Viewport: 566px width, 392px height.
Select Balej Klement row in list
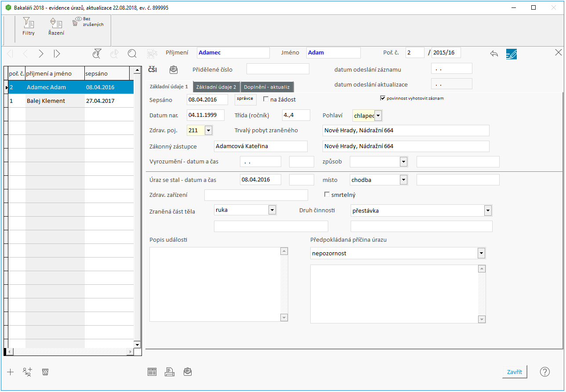[x=46, y=101]
